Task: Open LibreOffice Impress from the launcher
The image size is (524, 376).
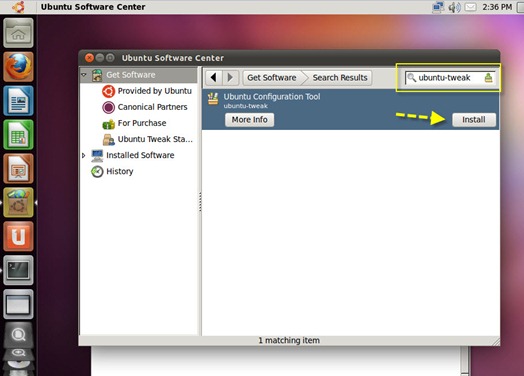Action: coord(18,168)
